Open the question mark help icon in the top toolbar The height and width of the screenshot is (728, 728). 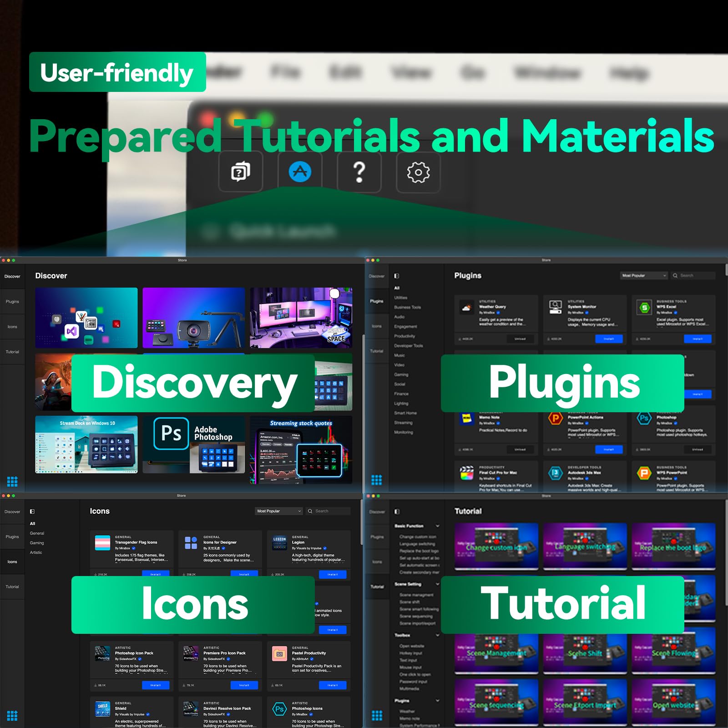(x=359, y=172)
